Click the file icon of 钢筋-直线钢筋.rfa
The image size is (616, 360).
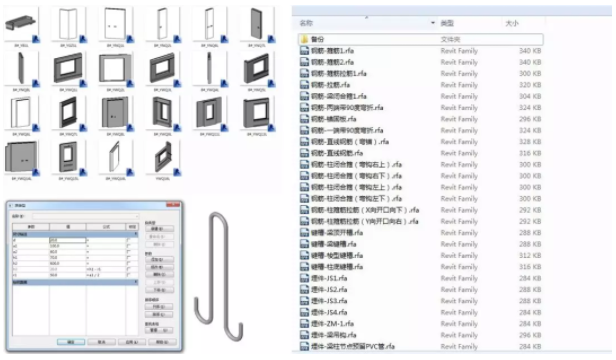pos(304,153)
